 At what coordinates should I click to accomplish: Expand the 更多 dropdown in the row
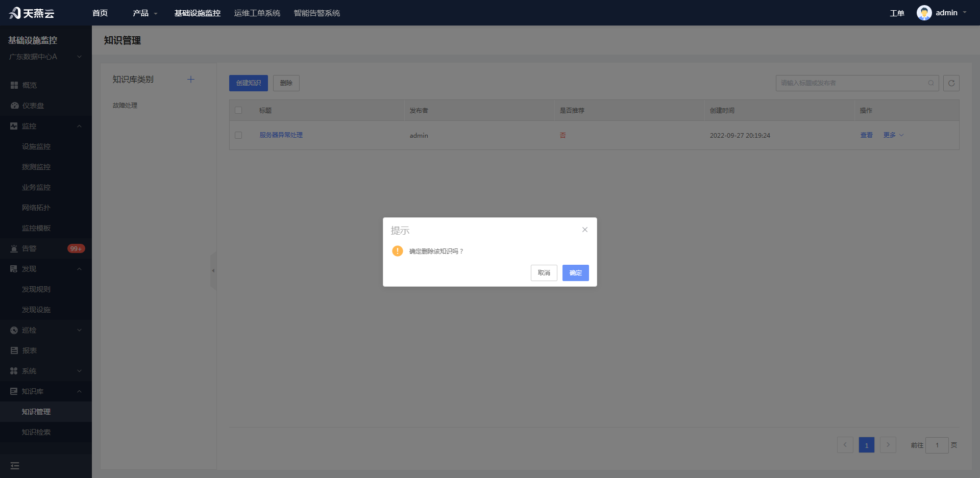pyautogui.click(x=893, y=135)
